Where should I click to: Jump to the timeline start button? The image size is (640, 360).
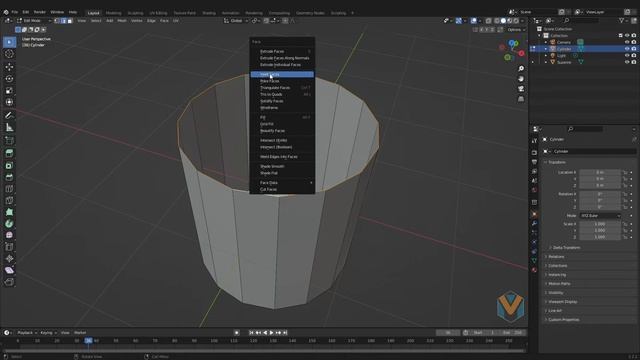pos(251,333)
